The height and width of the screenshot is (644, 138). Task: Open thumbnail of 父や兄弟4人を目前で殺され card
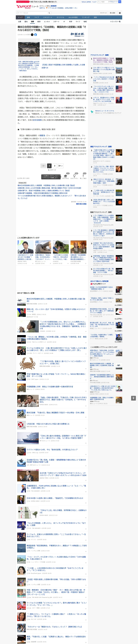pos(61,247)
